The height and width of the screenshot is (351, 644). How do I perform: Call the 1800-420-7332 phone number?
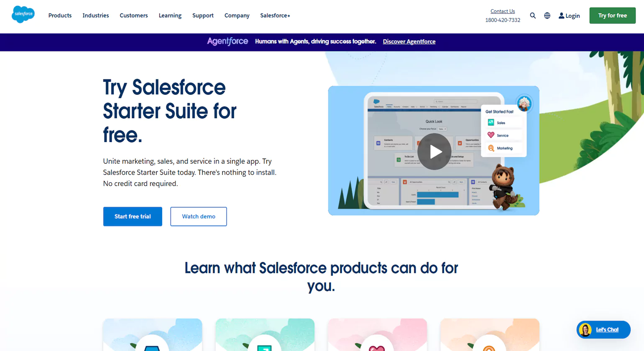(x=503, y=20)
